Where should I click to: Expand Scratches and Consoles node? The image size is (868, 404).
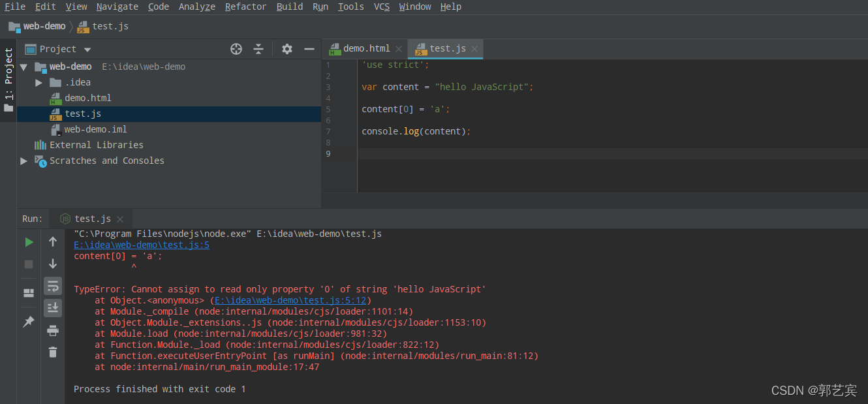pyautogui.click(x=24, y=161)
